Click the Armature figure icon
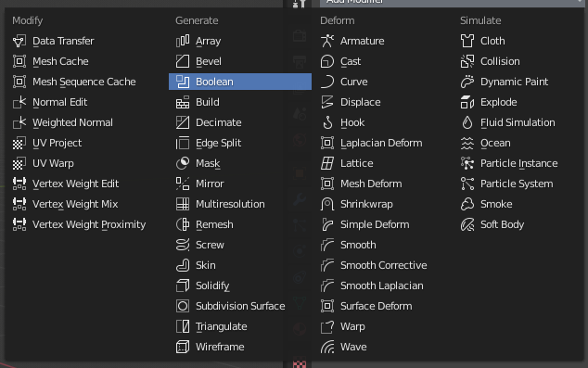Image resolution: width=588 pixels, height=368 pixels. tap(327, 41)
